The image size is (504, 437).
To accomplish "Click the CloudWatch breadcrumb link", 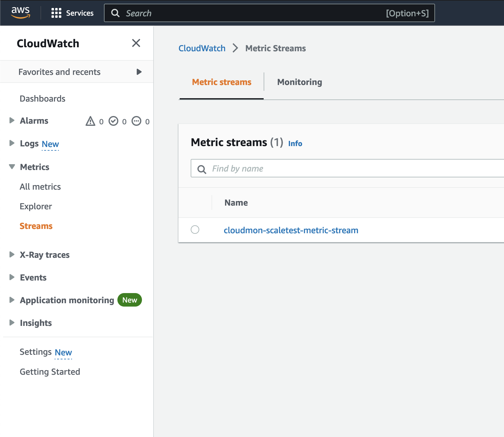I will click(x=202, y=48).
